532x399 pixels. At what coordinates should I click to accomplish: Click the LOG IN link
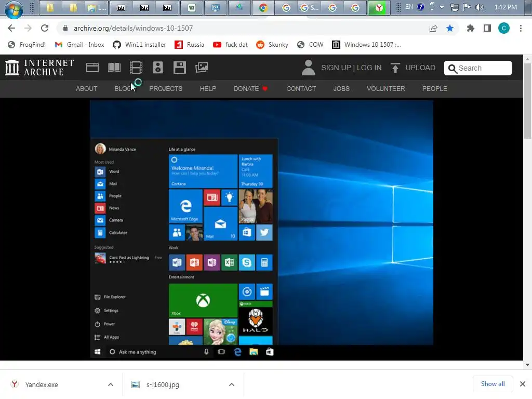tap(369, 68)
